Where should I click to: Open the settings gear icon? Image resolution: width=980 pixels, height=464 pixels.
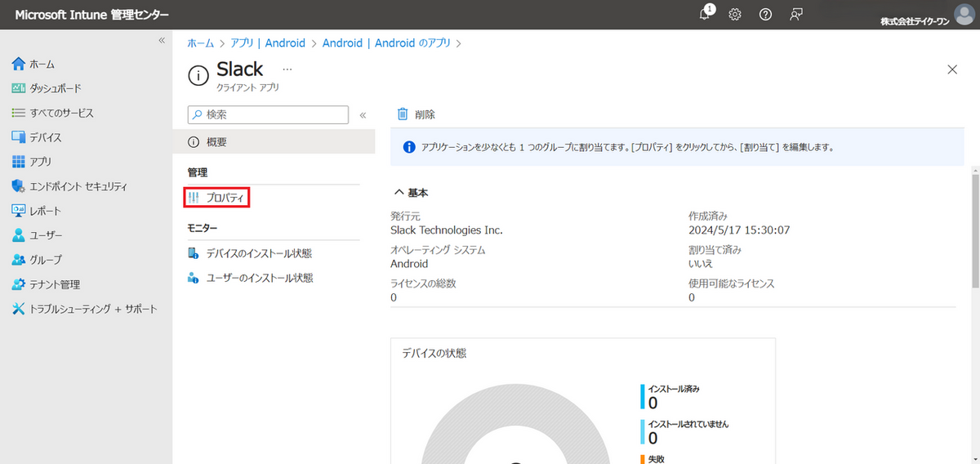click(x=735, y=15)
